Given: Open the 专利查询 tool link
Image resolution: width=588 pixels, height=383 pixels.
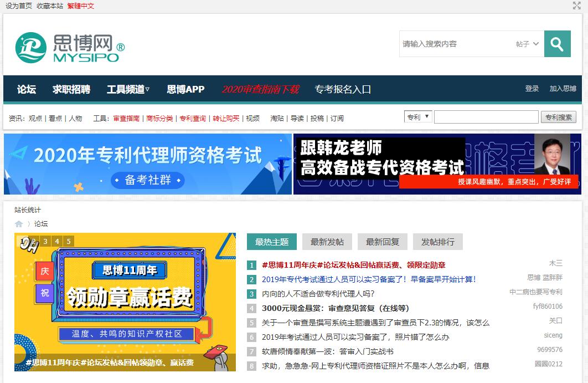Looking at the screenshot, I should tap(193, 118).
